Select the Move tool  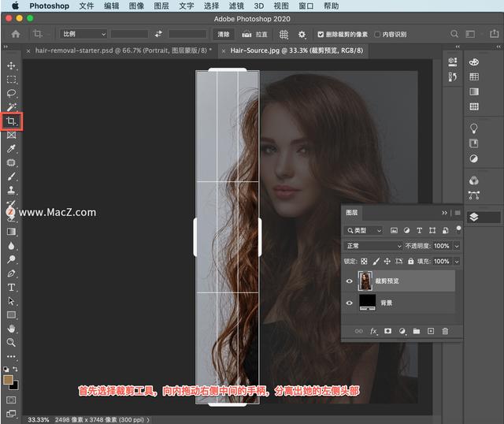[11, 66]
